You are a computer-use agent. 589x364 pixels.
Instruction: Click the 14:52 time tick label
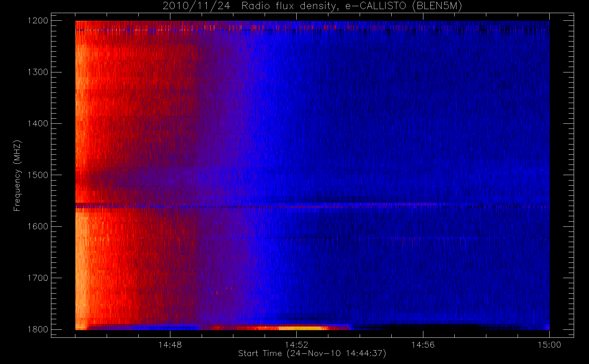pyautogui.click(x=296, y=345)
